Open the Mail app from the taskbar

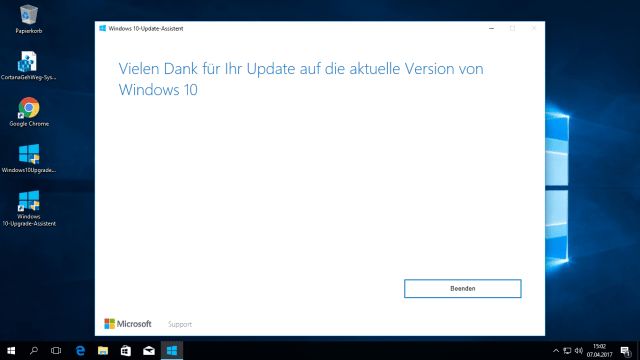tap(149, 351)
